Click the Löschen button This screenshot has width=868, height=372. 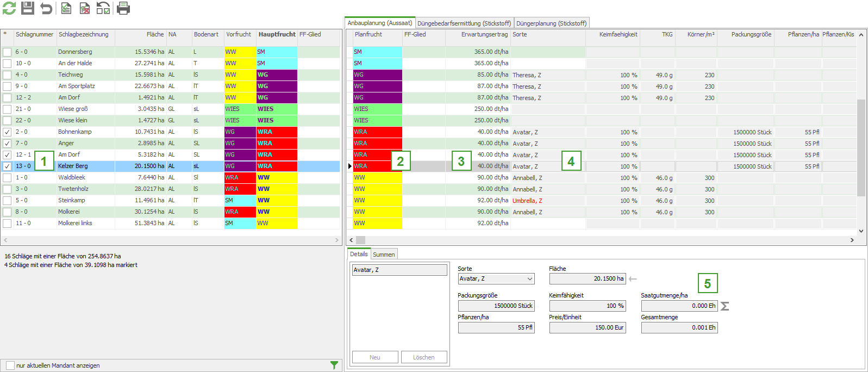pos(423,357)
